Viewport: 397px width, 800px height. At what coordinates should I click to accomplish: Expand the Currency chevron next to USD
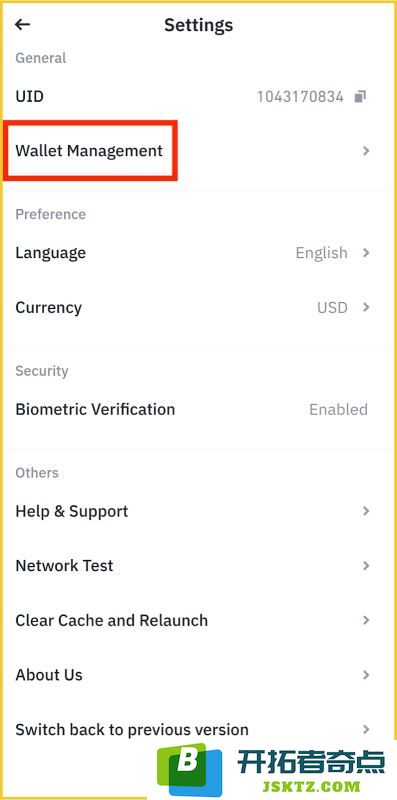(365, 307)
